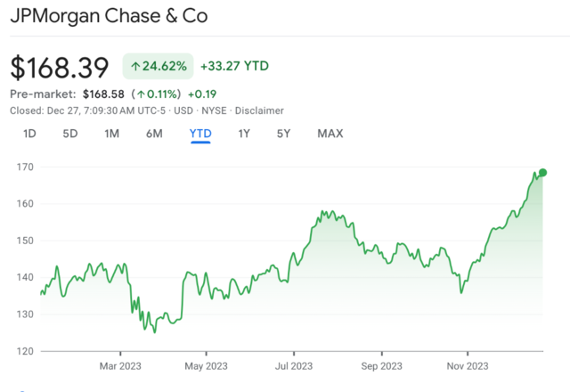Click the 160 y-axis label
This screenshot has width=570, height=392.
[25, 204]
